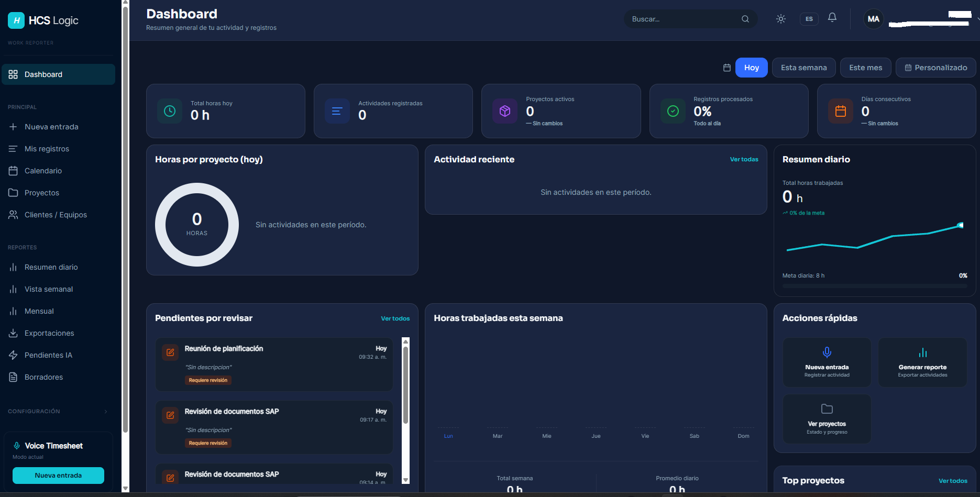Viewport: 980px width, 497px height.
Task: Click the Pendientes list scrollbar down arrow
Action: pos(405,480)
